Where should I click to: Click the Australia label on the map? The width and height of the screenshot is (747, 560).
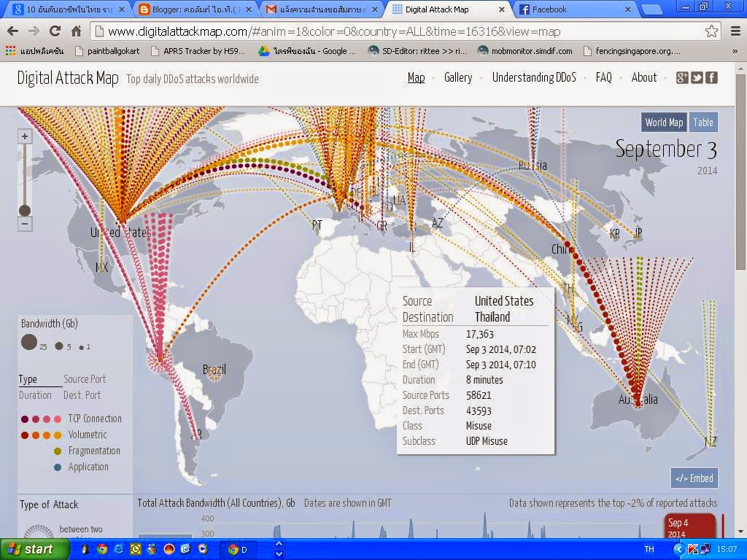click(638, 400)
